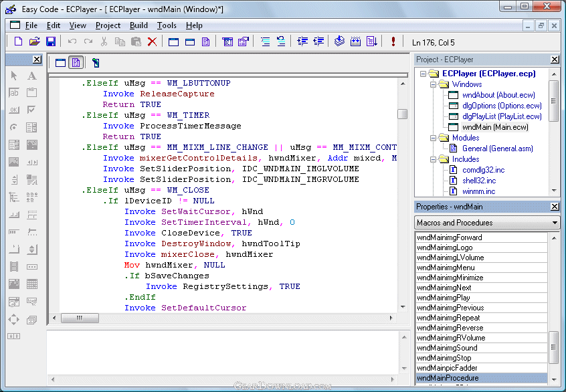Viewport: 566px width, 392px height.
Task: Open the Build menu
Action: [x=138, y=25]
